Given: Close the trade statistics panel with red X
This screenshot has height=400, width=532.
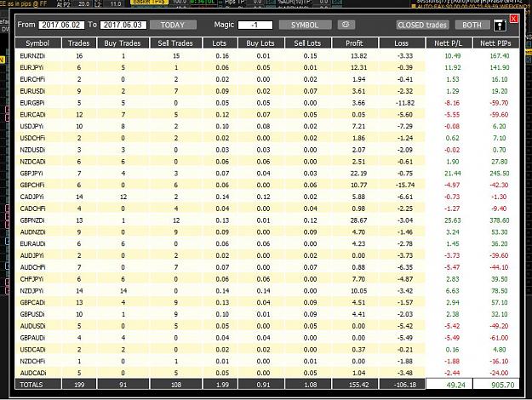Looking at the screenshot, I should click(x=513, y=19).
